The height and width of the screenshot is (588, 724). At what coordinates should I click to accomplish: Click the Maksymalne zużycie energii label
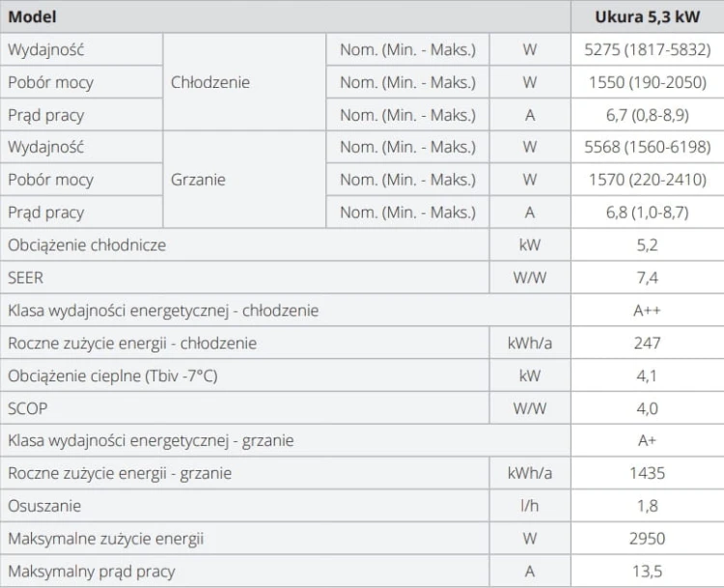point(106,539)
